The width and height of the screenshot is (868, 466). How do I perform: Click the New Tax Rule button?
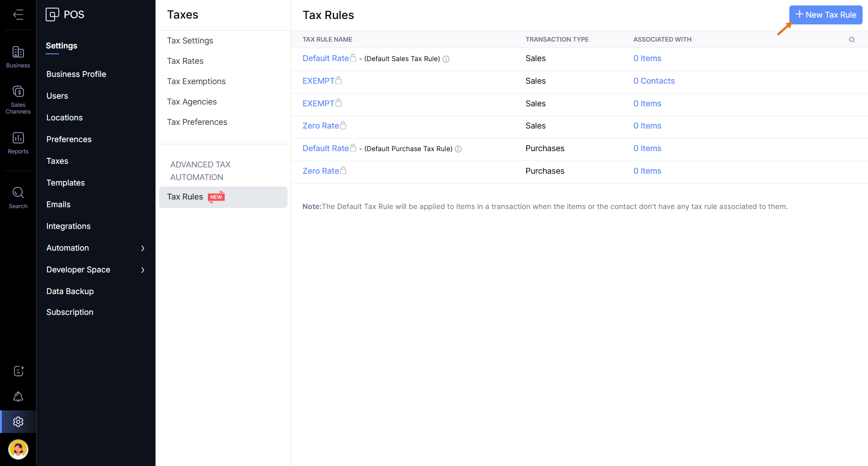826,15
